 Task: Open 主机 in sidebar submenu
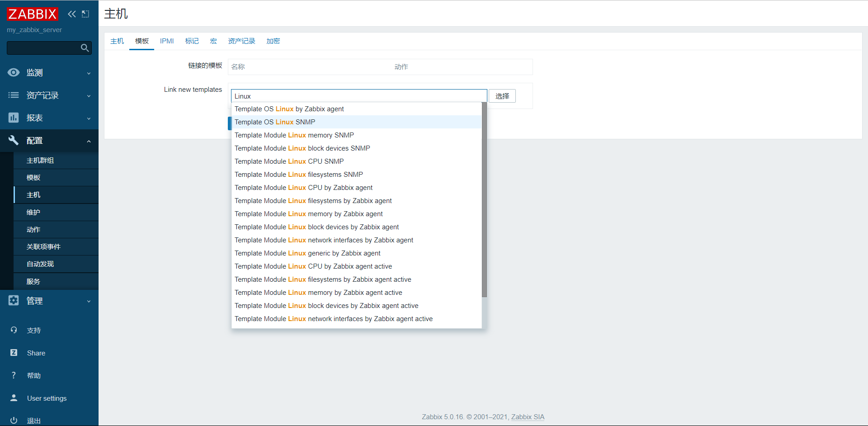point(56,195)
